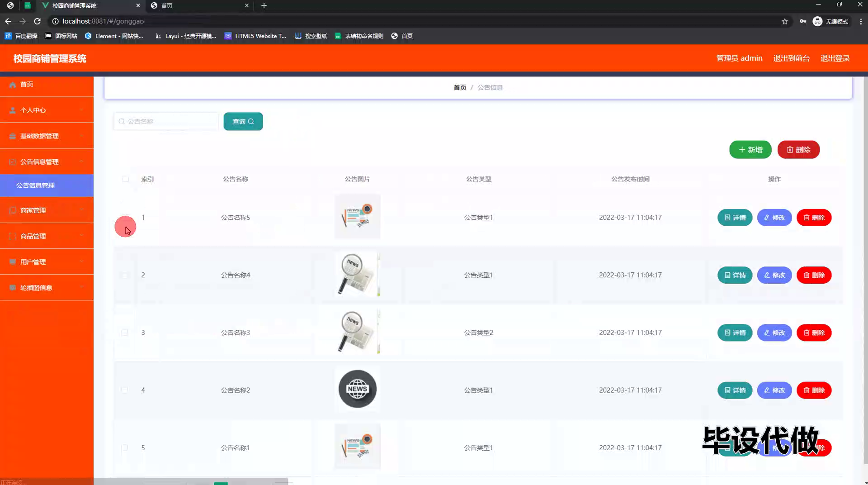868x485 pixels.
Task: Expand 个人中心 menu arrow
Action: (x=81, y=110)
